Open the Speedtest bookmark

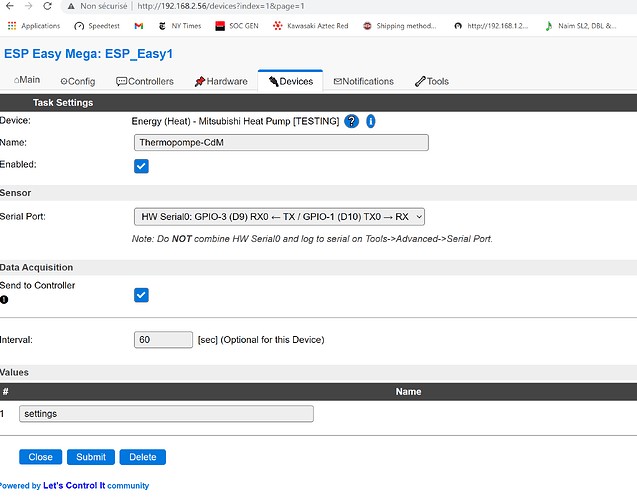tap(97, 26)
